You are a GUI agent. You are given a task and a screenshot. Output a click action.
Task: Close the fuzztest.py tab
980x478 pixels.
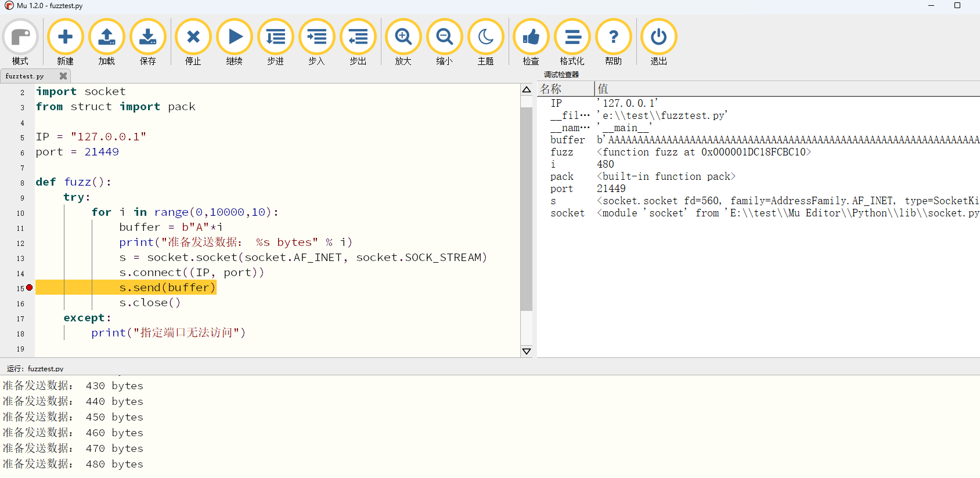63,76
